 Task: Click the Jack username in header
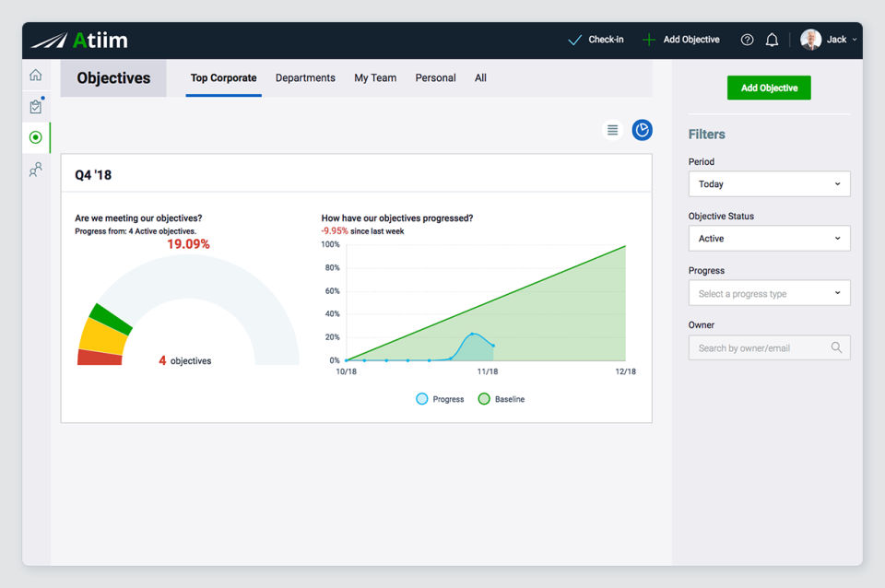836,40
